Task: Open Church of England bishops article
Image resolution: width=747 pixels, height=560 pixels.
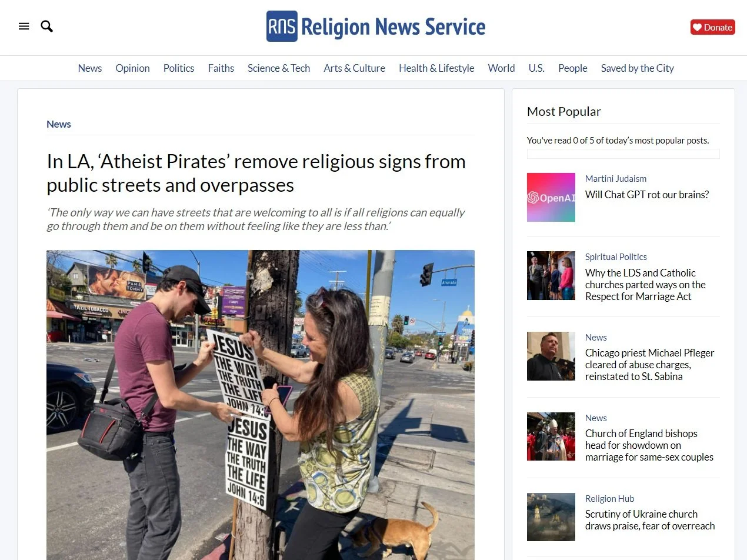Action: (x=649, y=445)
